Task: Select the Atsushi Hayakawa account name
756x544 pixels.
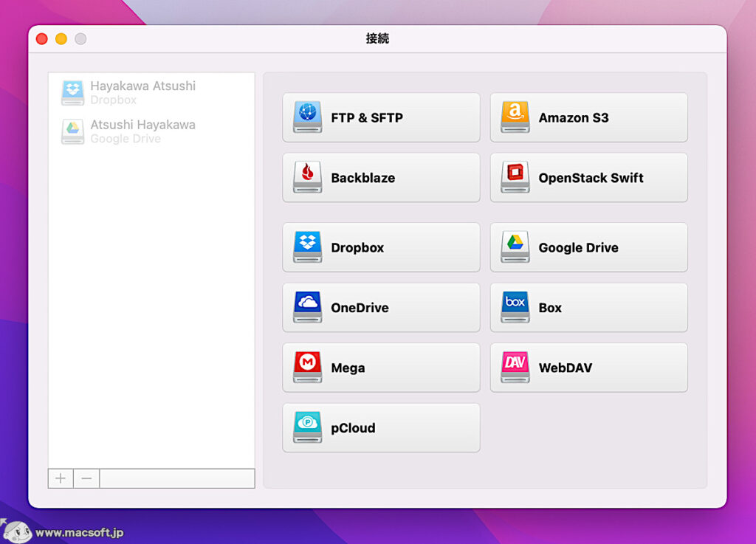Action: 142,125
